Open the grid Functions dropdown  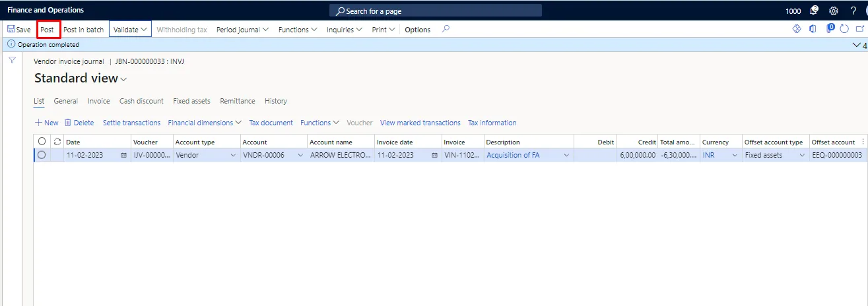click(x=319, y=123)
